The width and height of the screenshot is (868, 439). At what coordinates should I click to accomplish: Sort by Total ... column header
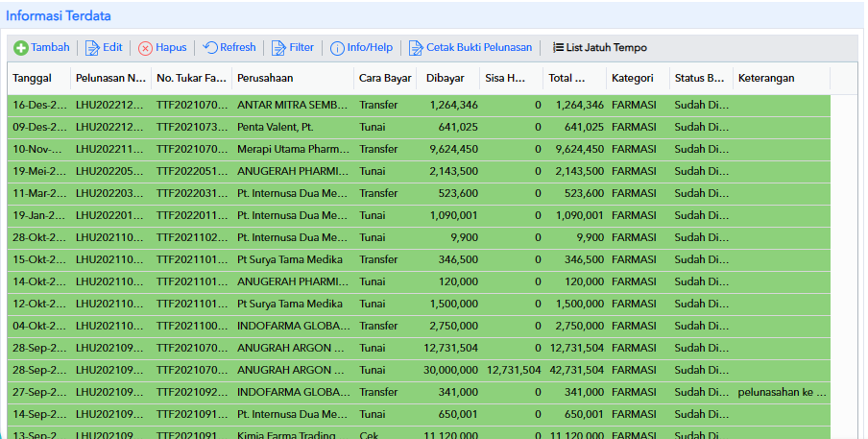574,78
